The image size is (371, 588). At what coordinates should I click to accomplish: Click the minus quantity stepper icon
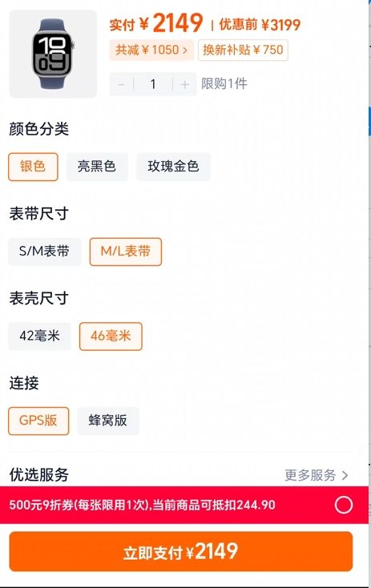point(121,85)
